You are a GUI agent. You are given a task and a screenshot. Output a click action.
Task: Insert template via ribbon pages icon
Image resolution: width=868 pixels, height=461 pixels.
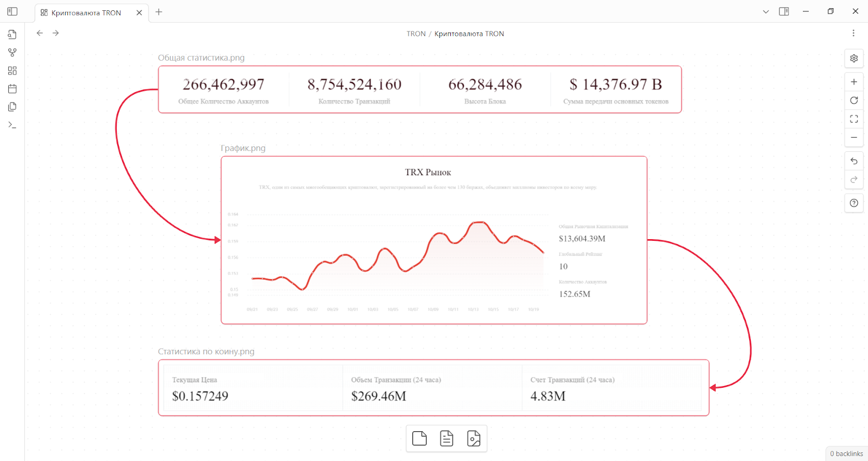(x=12, y=107)
